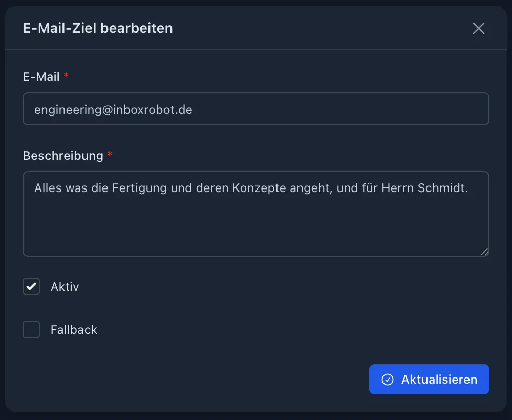Toggle Aktiv via its text label
This screenshot has width=512, height=420.
pos(65,287)
